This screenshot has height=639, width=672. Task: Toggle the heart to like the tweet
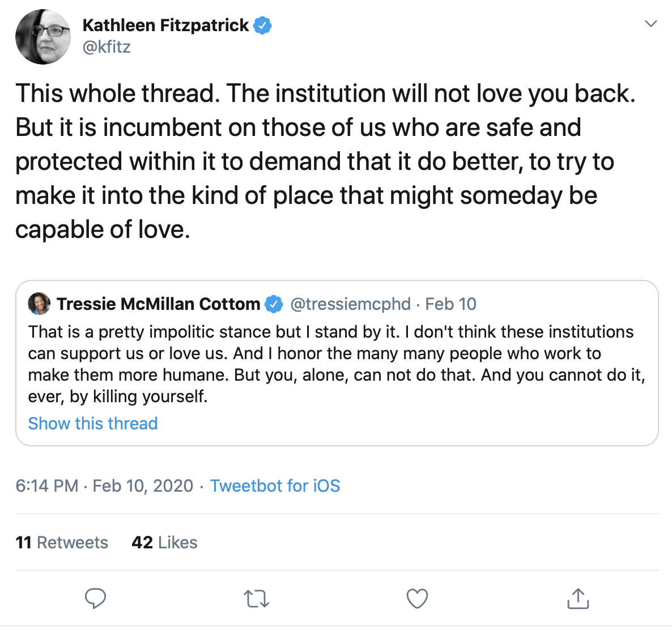click(417, 598)
